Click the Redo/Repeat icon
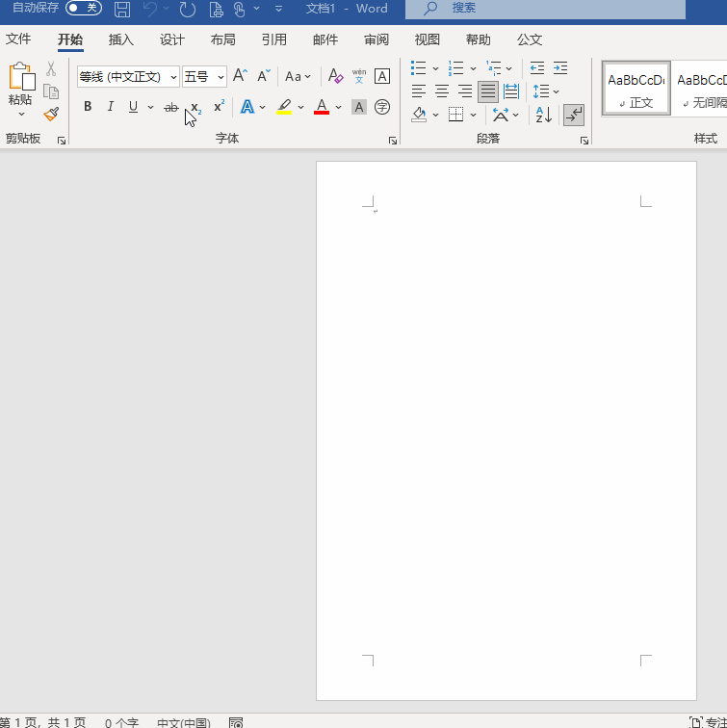This screenshot has width=727, height=728. [x=188, y=9]
